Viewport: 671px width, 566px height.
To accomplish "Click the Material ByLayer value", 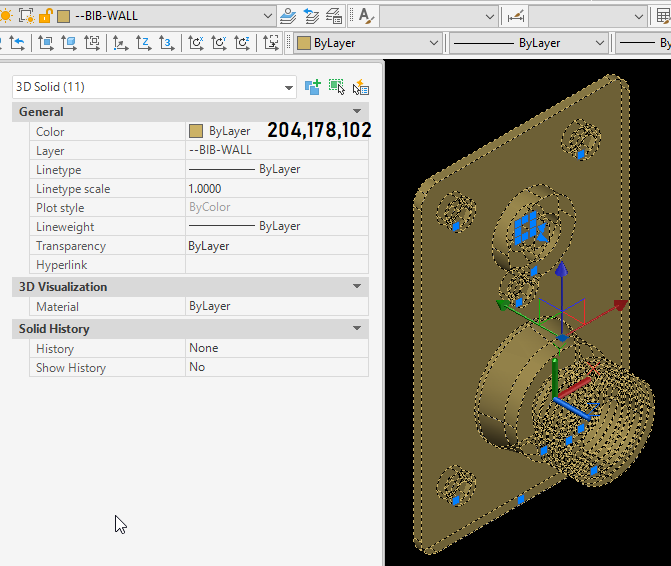I will pyautogui.click(x=277, y=306).
